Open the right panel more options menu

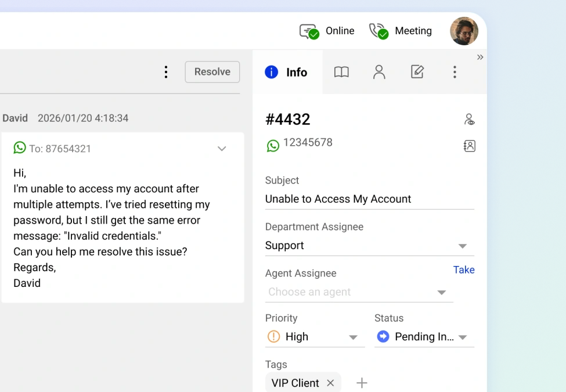pos(455,72)
